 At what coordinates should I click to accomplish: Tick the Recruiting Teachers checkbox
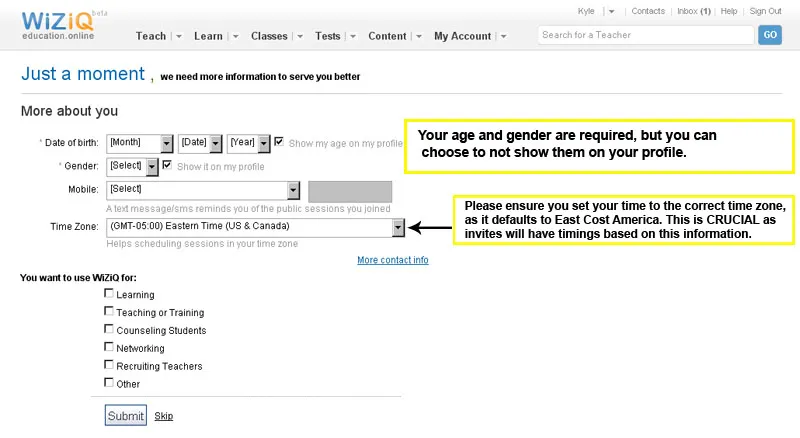(109, 366)
